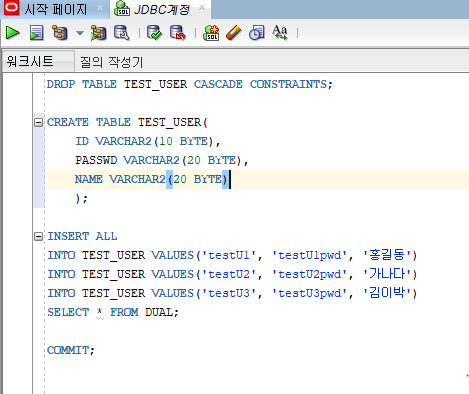Open the SQL History icon
469x394 pixels.
pos(257,33)
